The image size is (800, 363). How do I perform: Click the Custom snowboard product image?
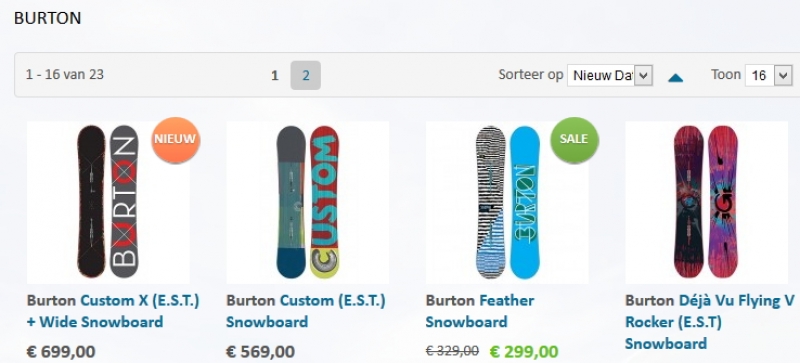[308, 202]
